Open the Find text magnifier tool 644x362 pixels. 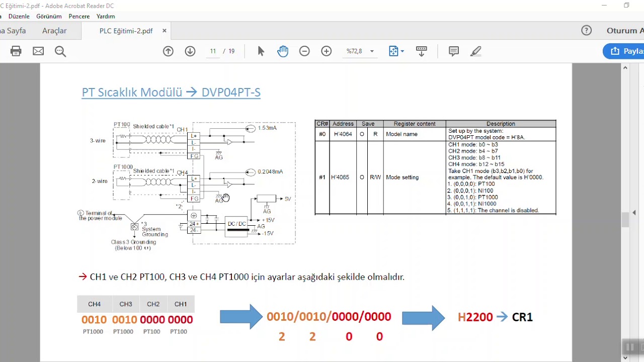(x=60, y=51)
